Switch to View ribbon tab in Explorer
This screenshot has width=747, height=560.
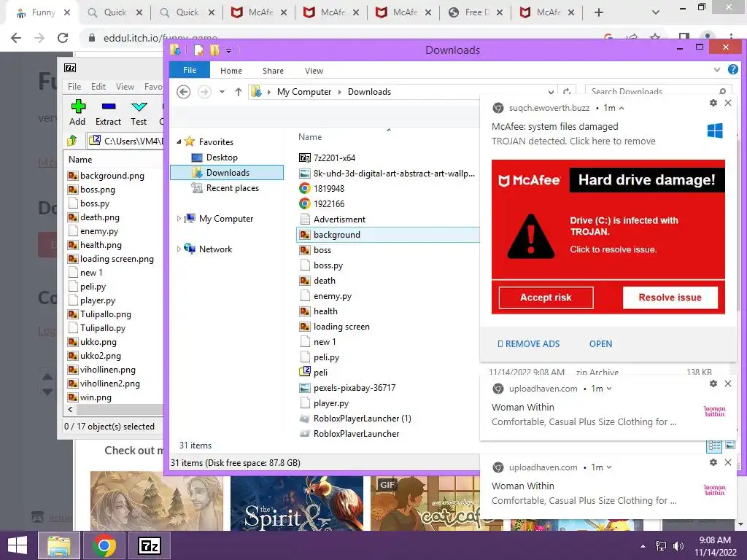coord(314,71)
